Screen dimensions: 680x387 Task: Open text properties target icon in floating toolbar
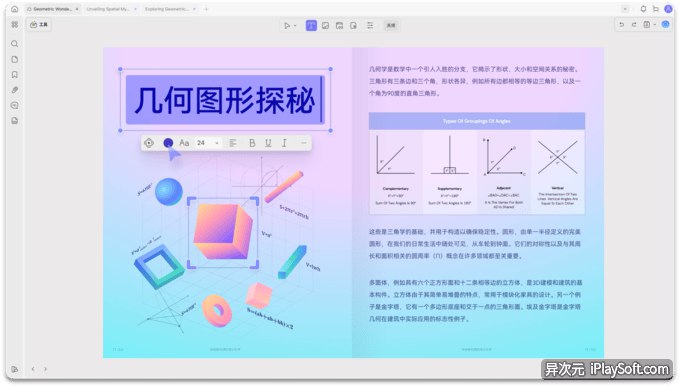(x=149, y=143)
